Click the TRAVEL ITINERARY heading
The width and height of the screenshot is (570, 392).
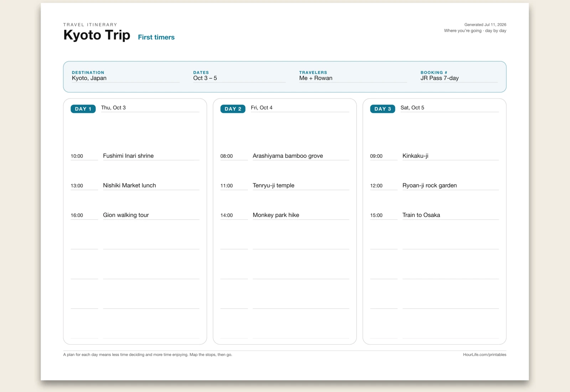(x=90, y=25)
